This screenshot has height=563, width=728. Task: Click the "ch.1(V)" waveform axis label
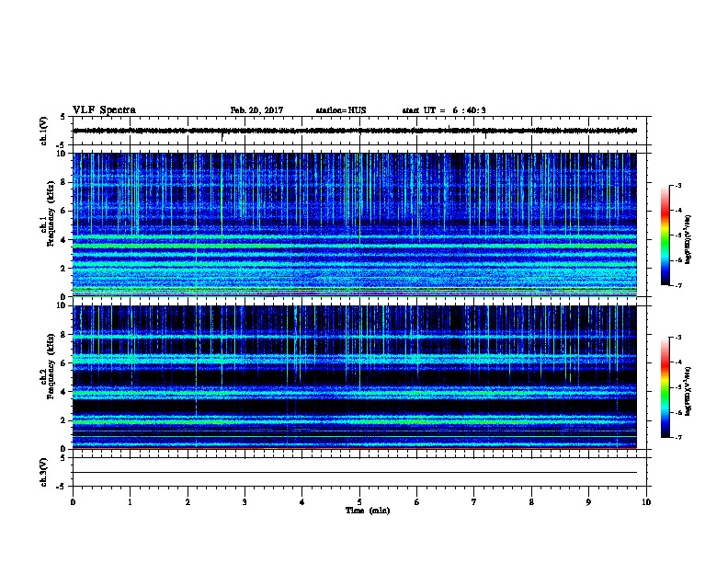[43, 131]
